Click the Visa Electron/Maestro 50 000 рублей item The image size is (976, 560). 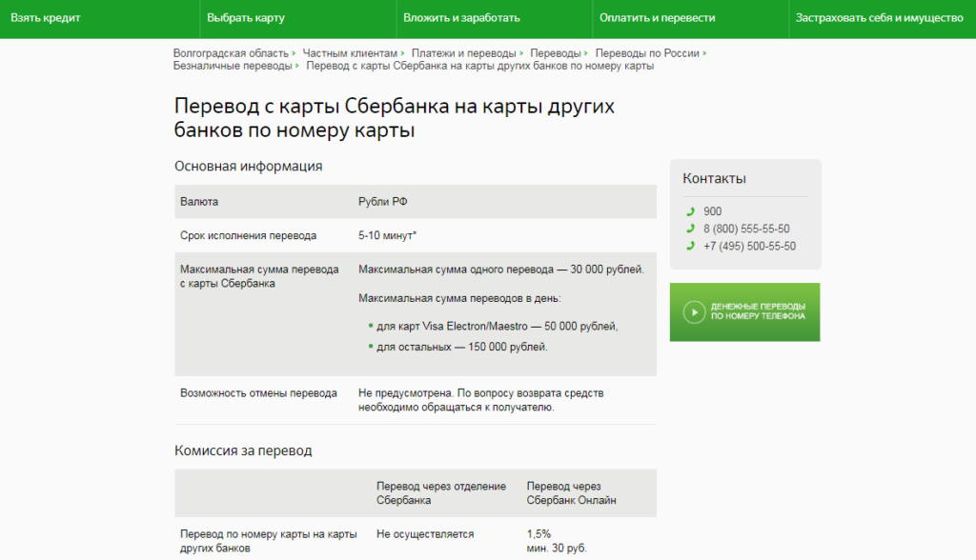click(498, 326)
